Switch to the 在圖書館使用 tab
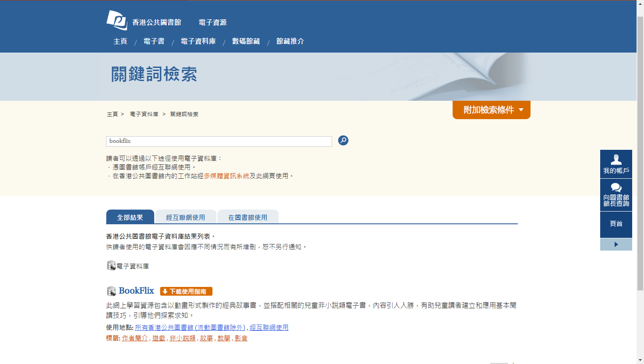Image resolution: width=644 pixels, height=364 pixels. pyautogui.click(x=248, y=217)
